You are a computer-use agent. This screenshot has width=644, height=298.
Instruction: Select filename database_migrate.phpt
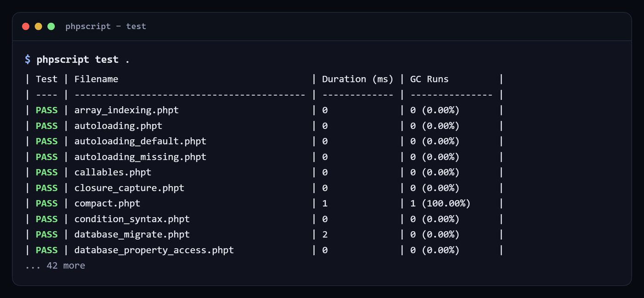(132, 235)
